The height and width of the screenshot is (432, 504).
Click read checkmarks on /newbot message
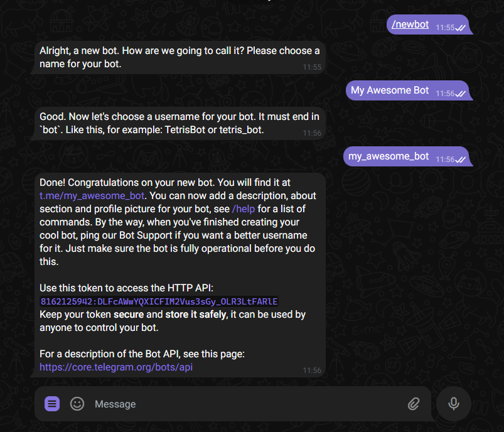tap(460, 28)
